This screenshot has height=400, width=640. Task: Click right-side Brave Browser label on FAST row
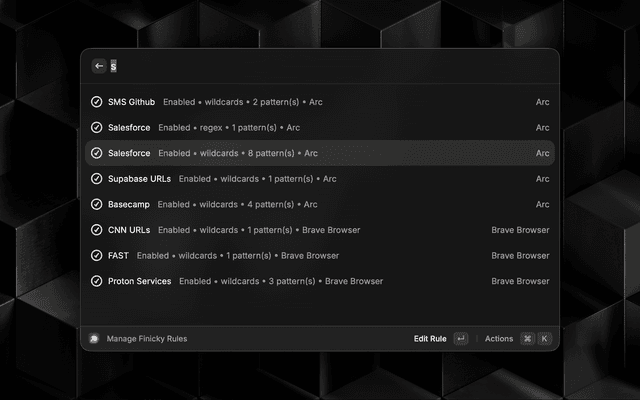pyautogui.click(x=520, y=256)
